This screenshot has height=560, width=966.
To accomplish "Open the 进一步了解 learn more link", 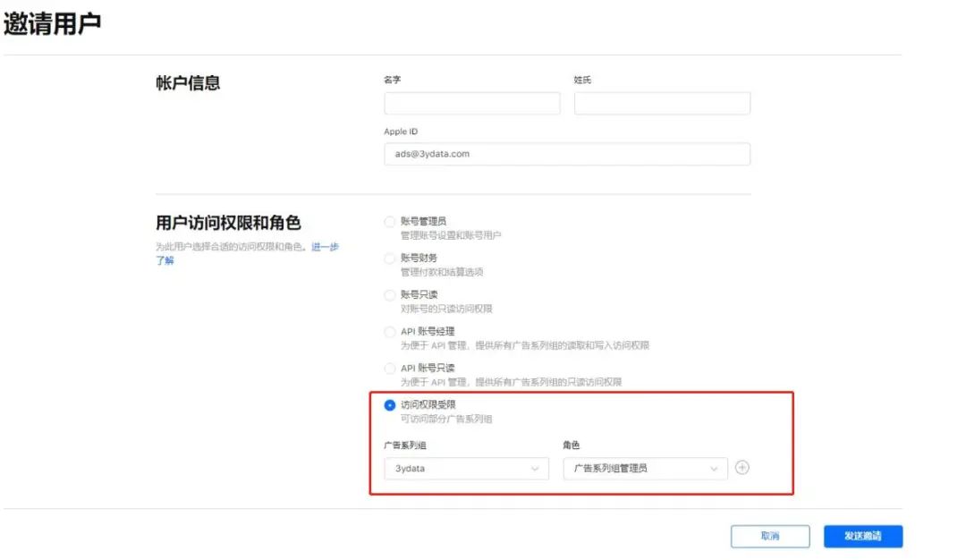I will [325, 246].
